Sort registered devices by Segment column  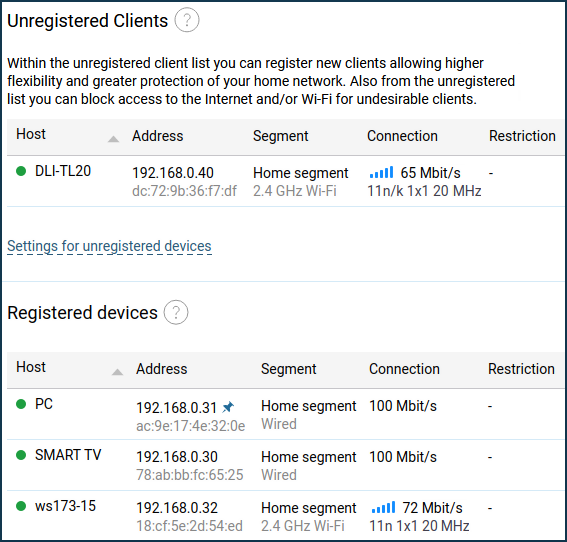click(289, 369)
